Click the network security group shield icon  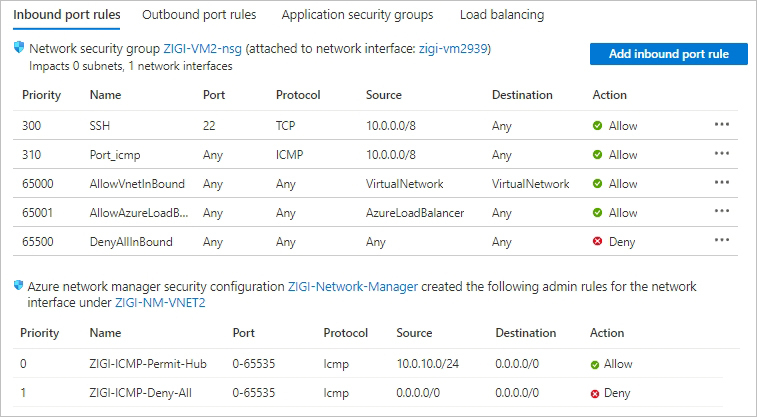[19, 48]
